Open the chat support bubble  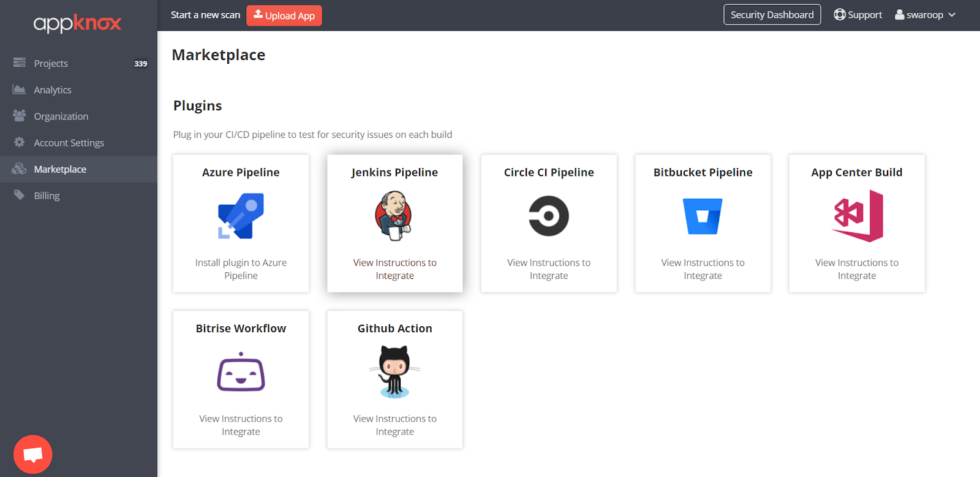33,454
